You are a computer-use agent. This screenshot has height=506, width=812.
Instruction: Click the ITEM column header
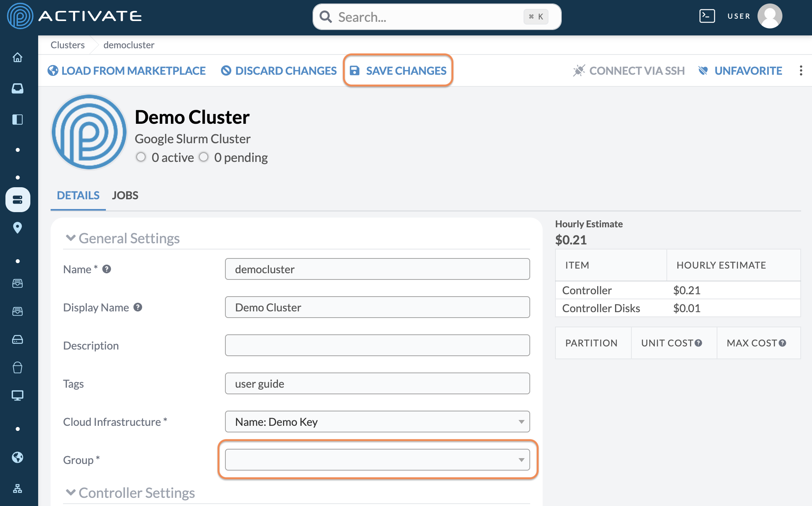(x=611, y=265)
